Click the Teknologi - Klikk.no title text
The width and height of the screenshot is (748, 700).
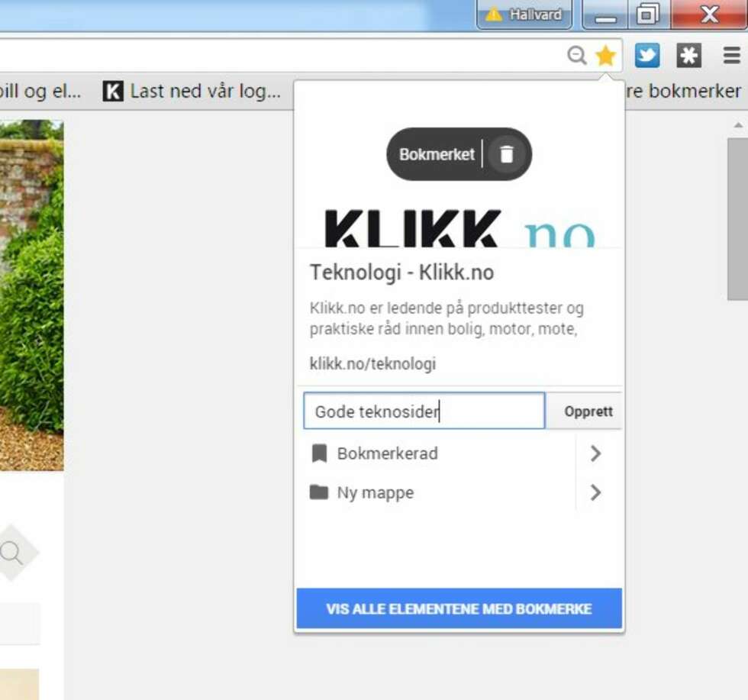coord(401,273)
